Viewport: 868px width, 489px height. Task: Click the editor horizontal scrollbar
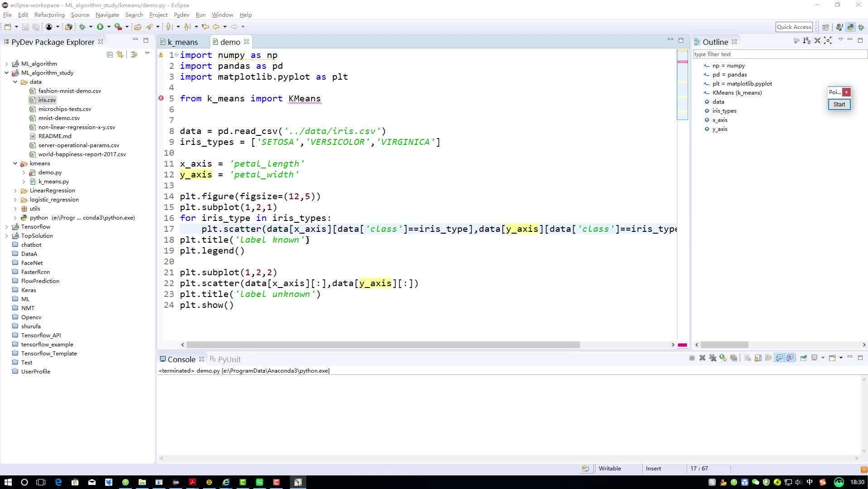[x=383, y=345]
